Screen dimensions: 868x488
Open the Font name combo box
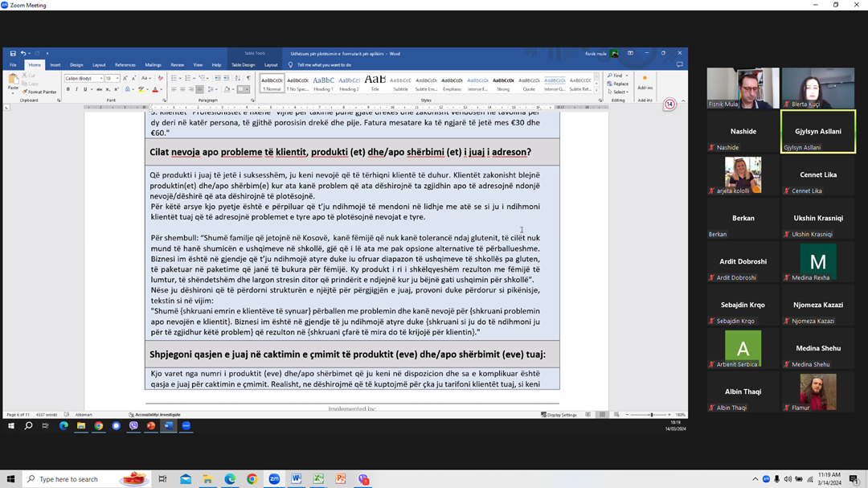click(84, 78)
